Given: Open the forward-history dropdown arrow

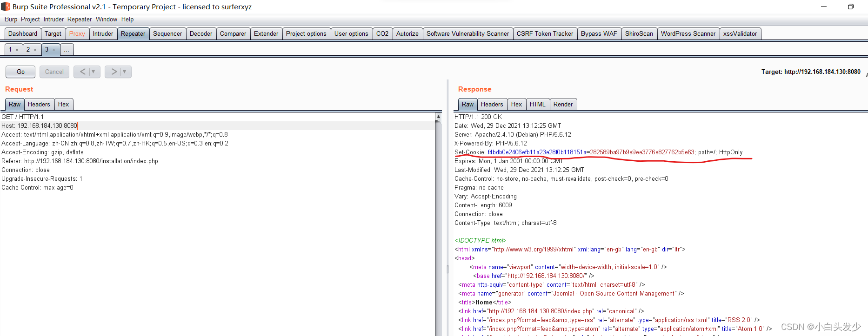Looking at the screenshot, I should coord(124,72).
